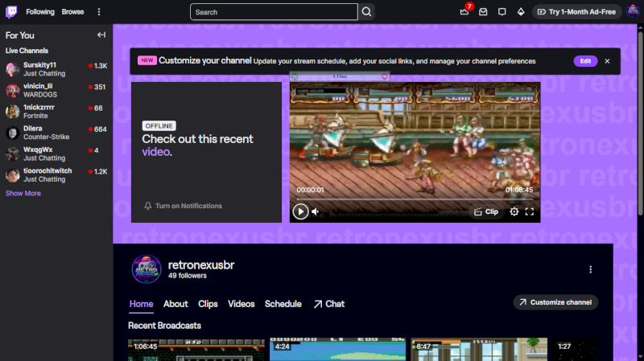Dismiss the Customize your channel banner
Viewport: 644px width, 361px height.
(607, 61)
